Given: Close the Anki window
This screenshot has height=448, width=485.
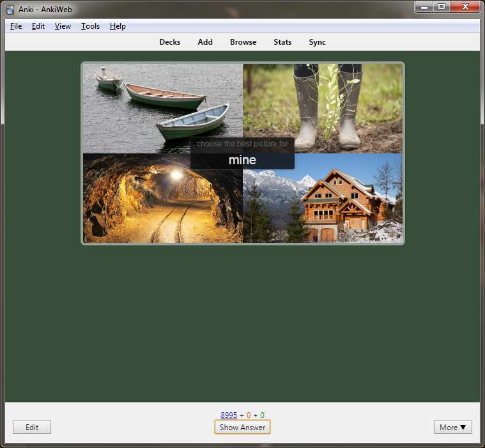Looking at the screenshot, I should coord(465,7).
